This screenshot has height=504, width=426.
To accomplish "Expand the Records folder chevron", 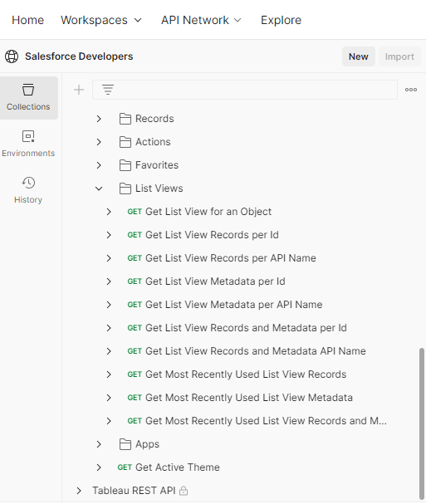I will 99,119.
